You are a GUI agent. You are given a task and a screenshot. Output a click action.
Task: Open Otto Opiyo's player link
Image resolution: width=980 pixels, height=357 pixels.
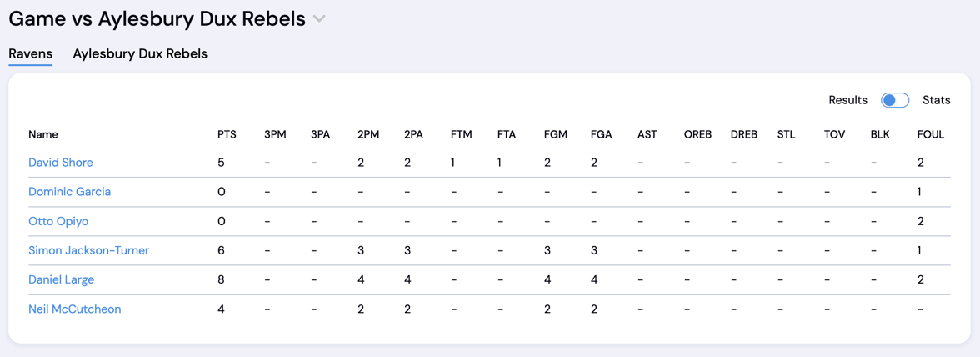click(x=58, y=221)
